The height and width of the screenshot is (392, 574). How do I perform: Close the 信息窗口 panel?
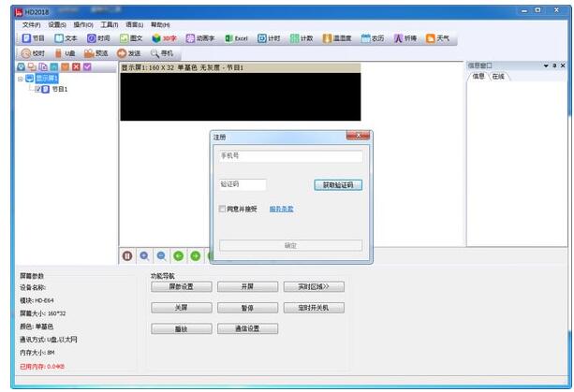point(563,65)
